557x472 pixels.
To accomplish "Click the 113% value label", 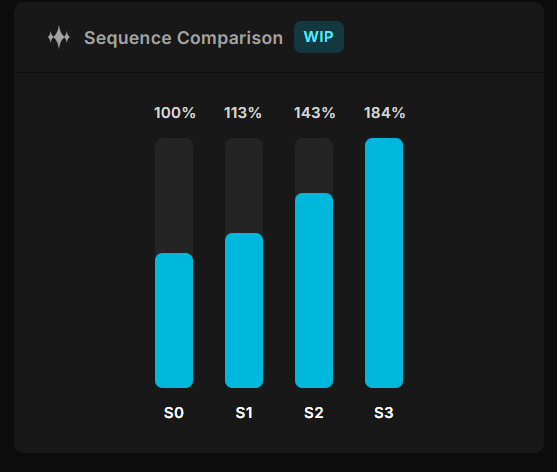I will coord(243,113).
